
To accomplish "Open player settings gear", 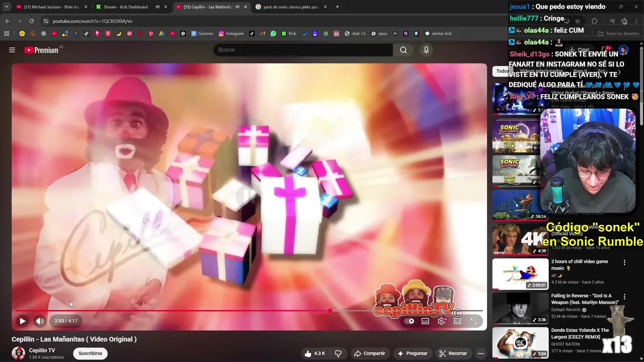I will coord(441,321).
